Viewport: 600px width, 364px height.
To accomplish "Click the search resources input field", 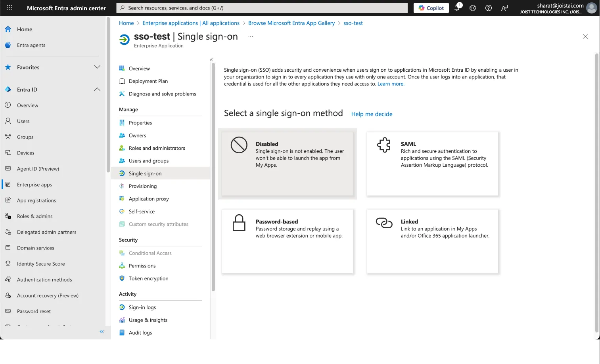I will [262, 8].
